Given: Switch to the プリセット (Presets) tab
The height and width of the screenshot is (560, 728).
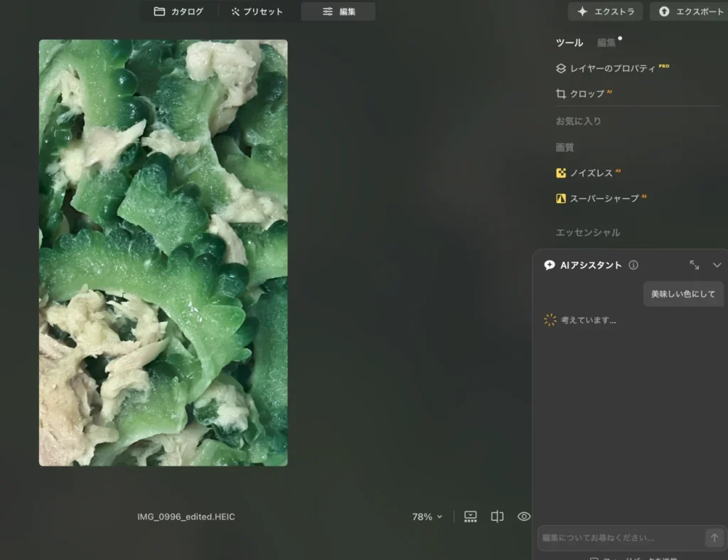Looking at the screenshot, I should tap(257, 11).
